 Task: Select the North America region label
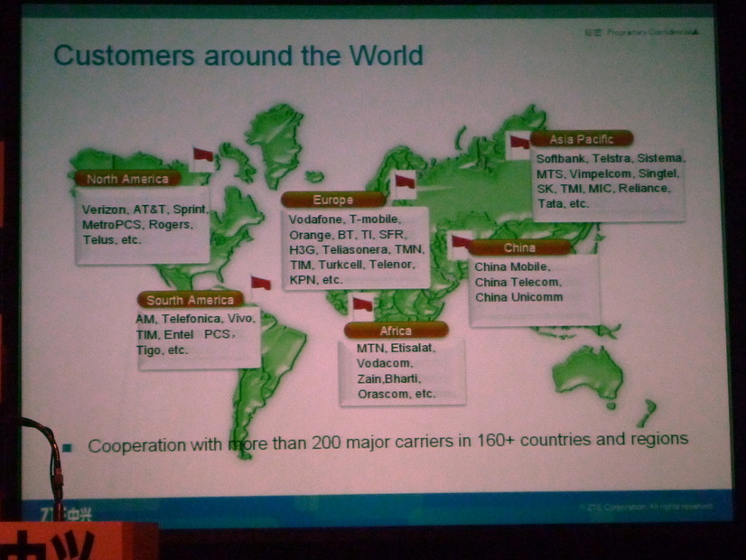pos(127,179)
